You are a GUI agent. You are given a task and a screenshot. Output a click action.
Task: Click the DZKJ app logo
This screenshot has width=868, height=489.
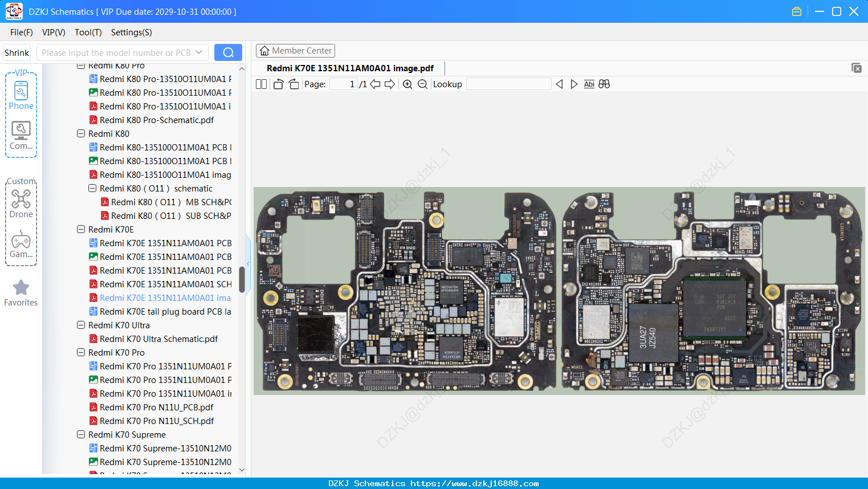pyautogui.click(x=14, y=11)
